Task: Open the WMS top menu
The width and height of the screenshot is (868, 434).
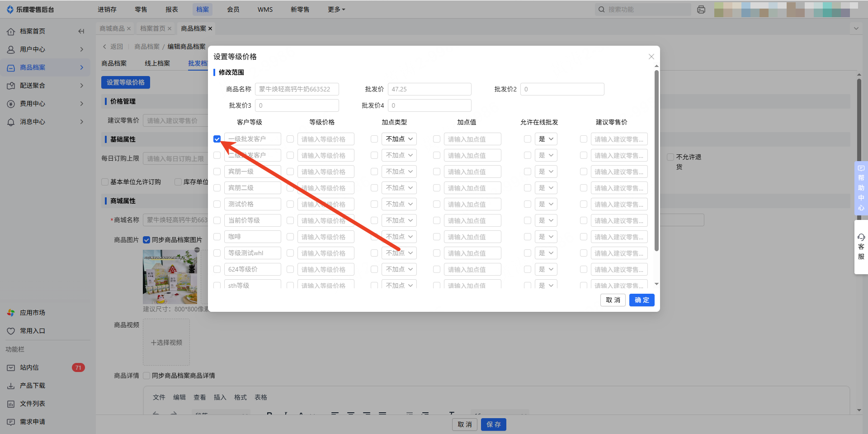Action: [265, 10]
